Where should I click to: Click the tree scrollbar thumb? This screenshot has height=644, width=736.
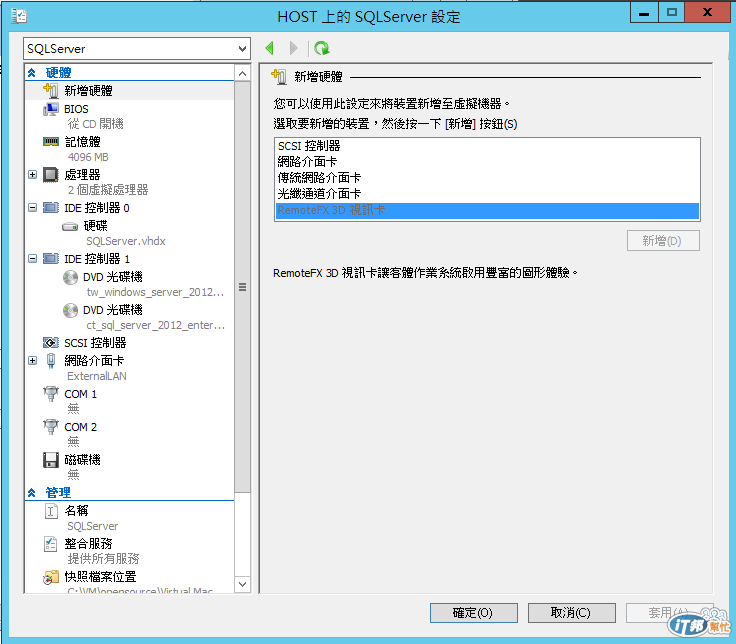point(242,287)
